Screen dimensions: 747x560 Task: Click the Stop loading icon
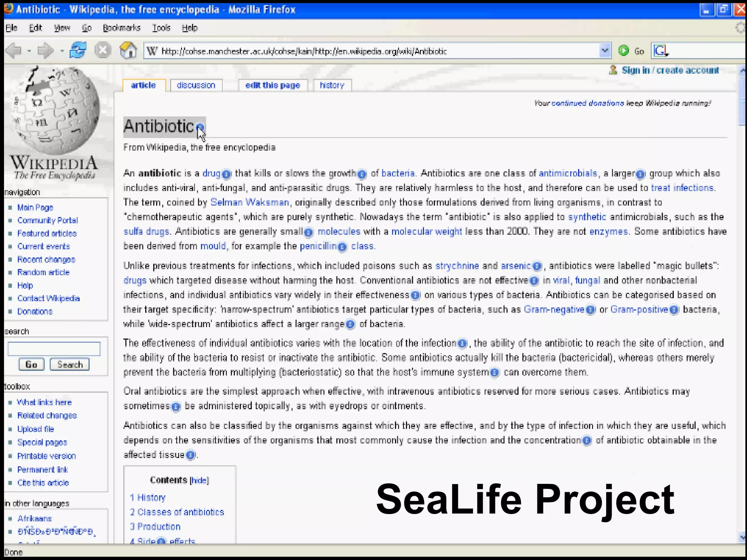[103, 50]
